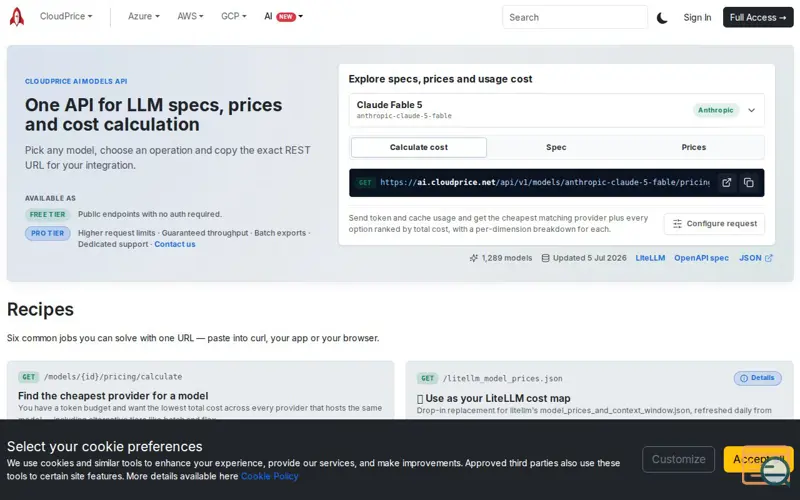Click 'anthropic-claude-5-fable' model id text
Screen dimensions: 800x500
[x=404, y=116]
